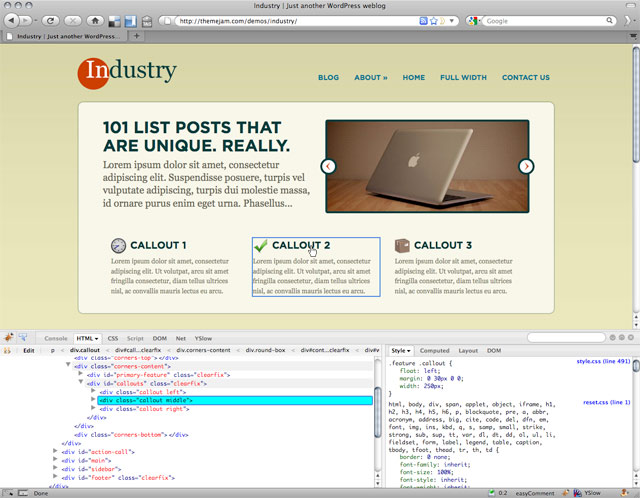Click the blue sidebar toolbar icon

131,21
